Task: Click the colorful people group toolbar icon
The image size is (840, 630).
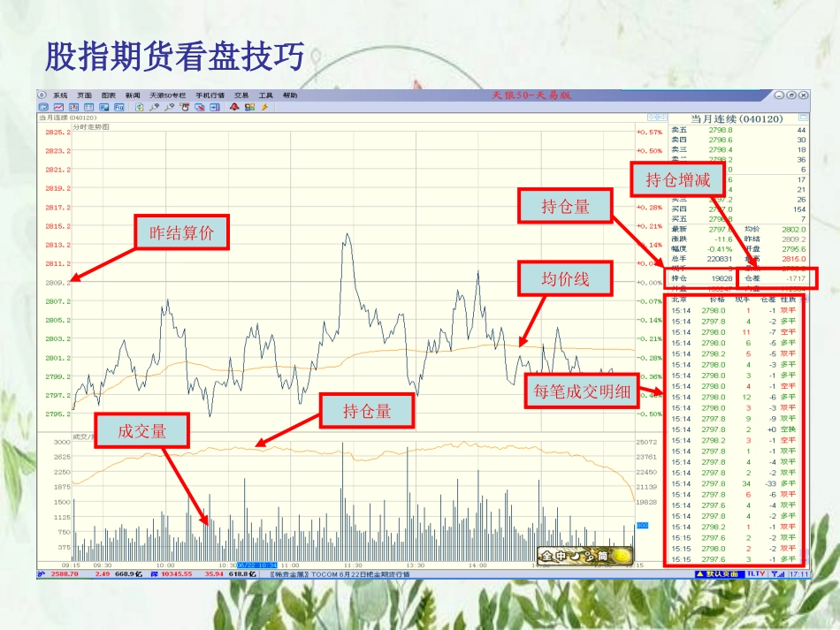Action: click(x=249, y=107)
